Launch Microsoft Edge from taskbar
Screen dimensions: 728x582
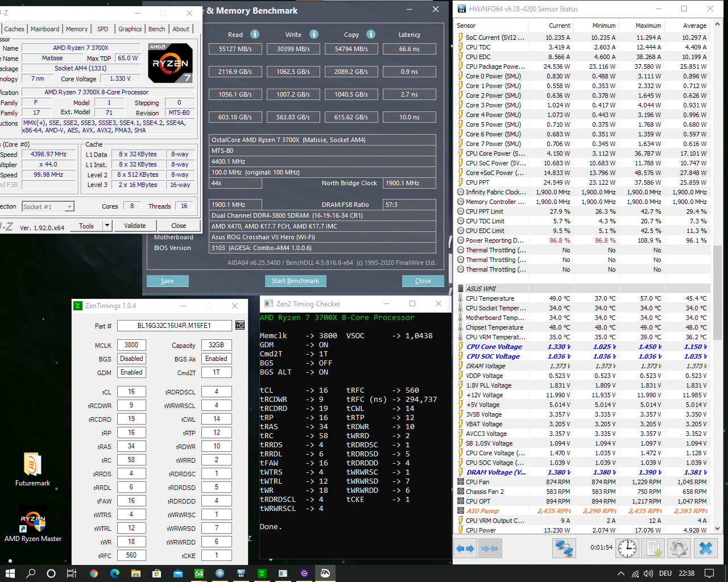[114, 573]
